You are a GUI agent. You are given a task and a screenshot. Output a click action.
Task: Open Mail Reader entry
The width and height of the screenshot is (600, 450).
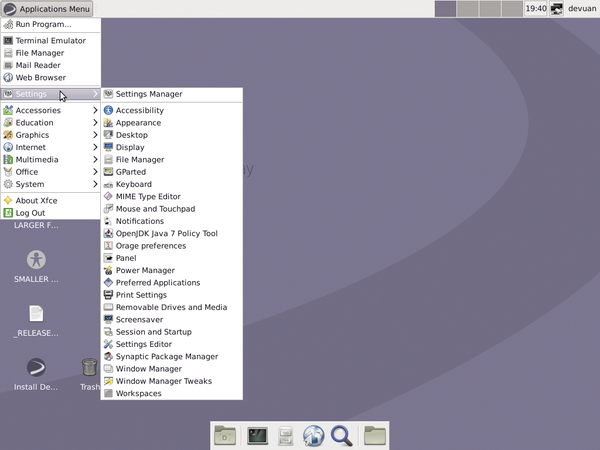[x=51, y=65]
